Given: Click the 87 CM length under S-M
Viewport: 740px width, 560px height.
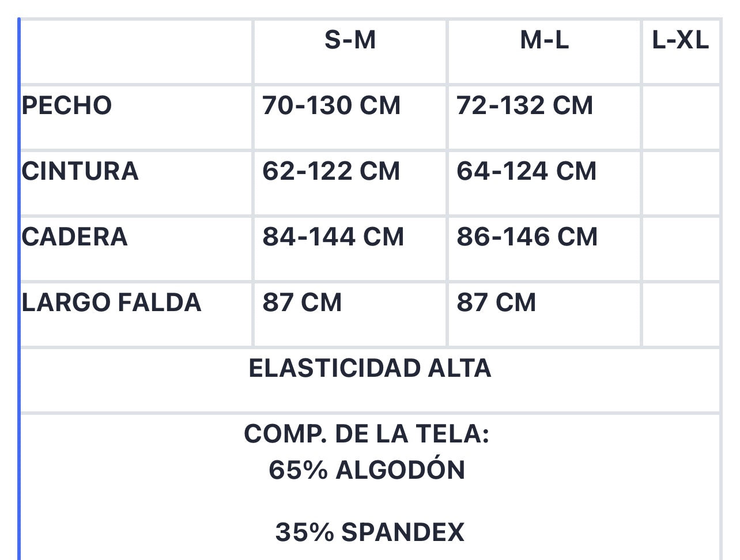Looking at the screenshot, I should (x=302, y=303).
